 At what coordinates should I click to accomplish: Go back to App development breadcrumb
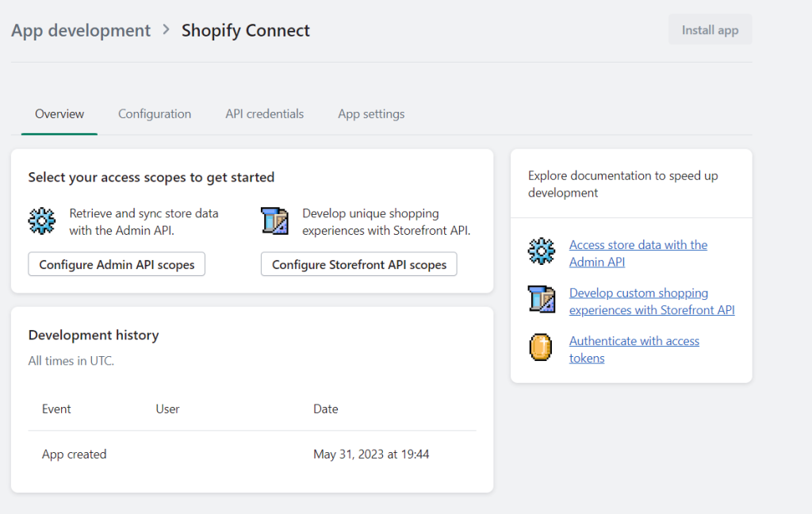click(x=81, y=30)
